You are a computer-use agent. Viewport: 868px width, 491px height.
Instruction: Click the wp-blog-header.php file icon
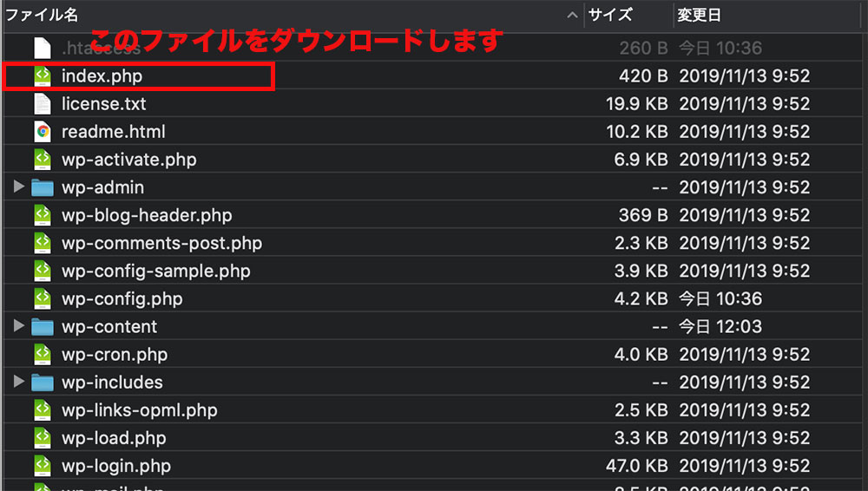pyautogui.click(x=43, y=215)
